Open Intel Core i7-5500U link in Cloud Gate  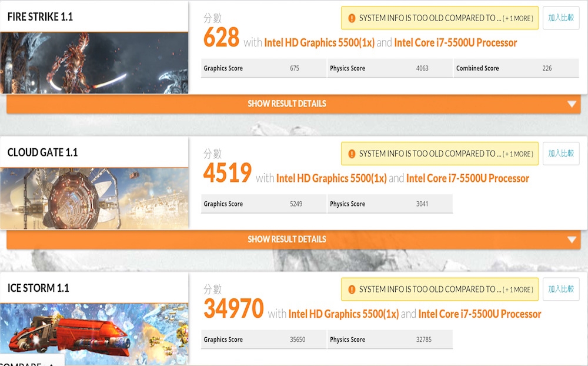[467, 178]
